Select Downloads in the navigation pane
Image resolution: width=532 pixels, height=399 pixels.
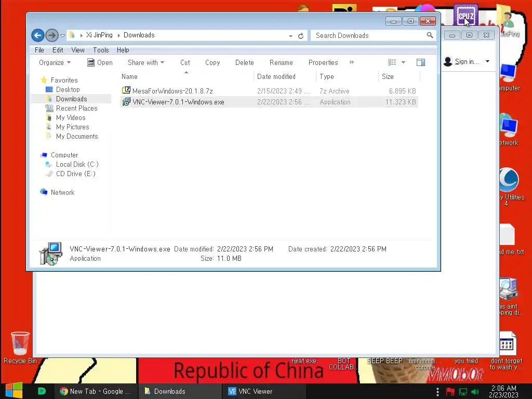coord(71,99)
